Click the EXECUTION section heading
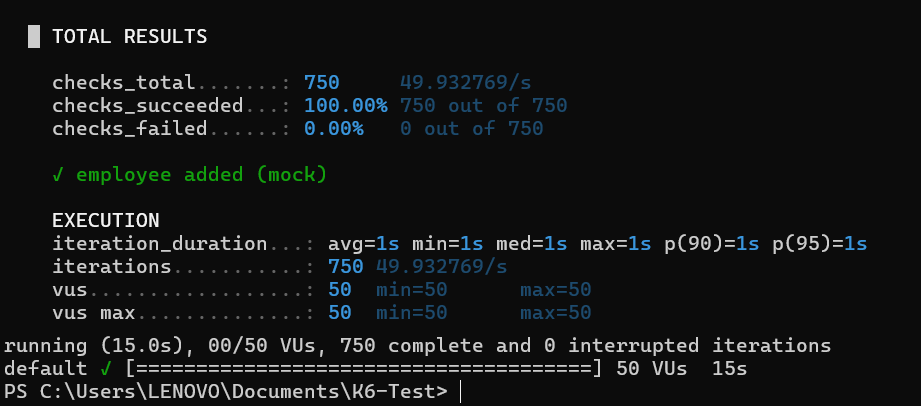 point(105,220)
